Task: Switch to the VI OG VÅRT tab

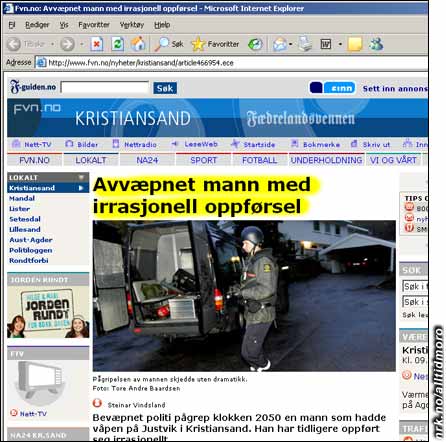Action: [393, 160]
